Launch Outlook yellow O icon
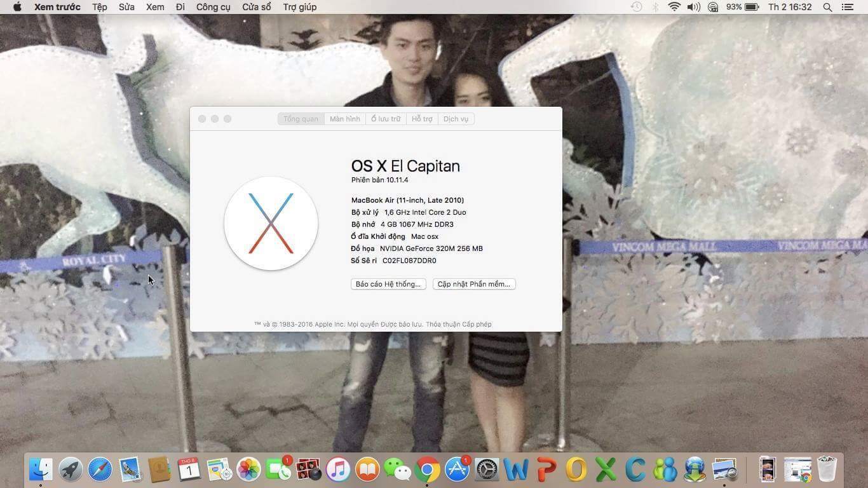This screenshot has width=868, height=488. (x=576, y=470)
